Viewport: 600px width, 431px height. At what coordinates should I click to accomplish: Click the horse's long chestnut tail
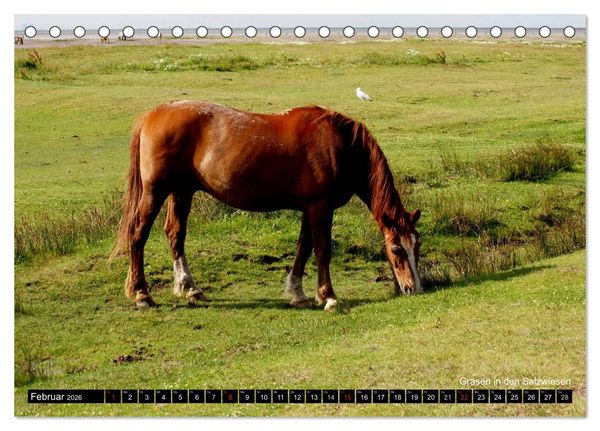point(128,191)
